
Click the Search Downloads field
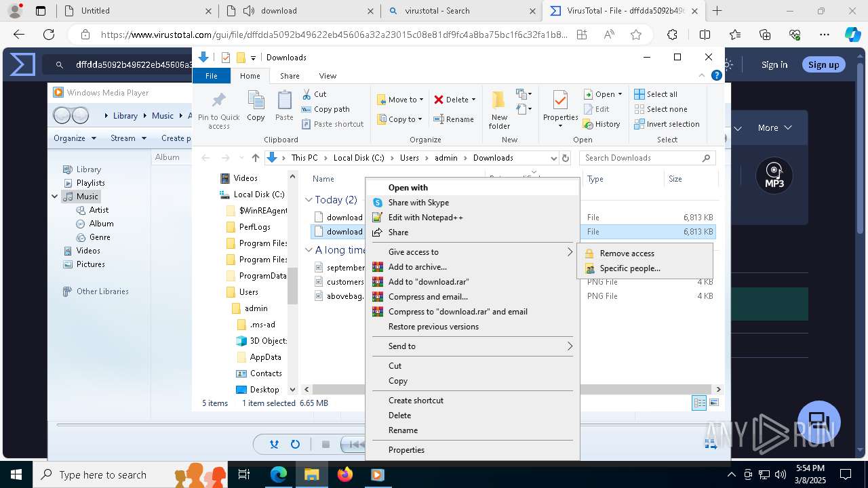[648, 158]
